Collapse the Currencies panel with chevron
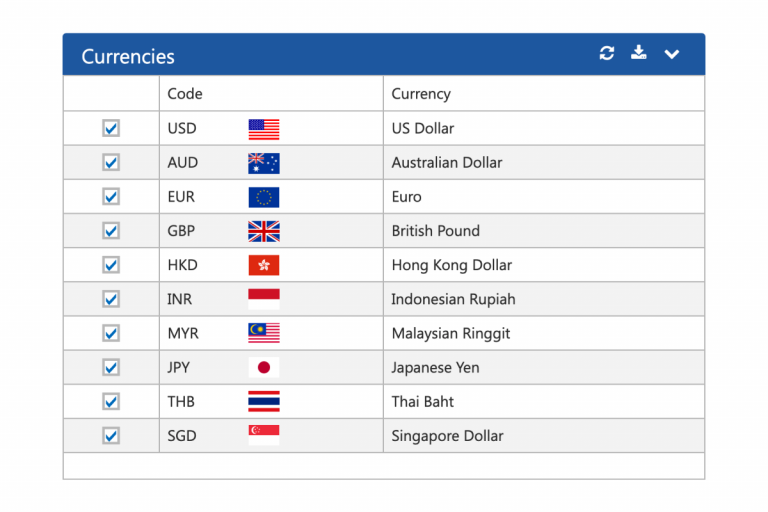Viewport: 768px width, 512px height. point(672,54)
